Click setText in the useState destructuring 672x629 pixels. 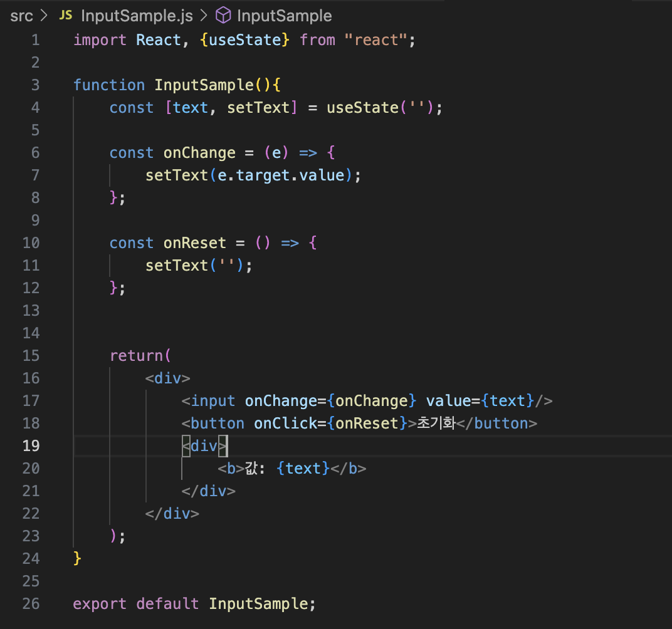(258, 108)
